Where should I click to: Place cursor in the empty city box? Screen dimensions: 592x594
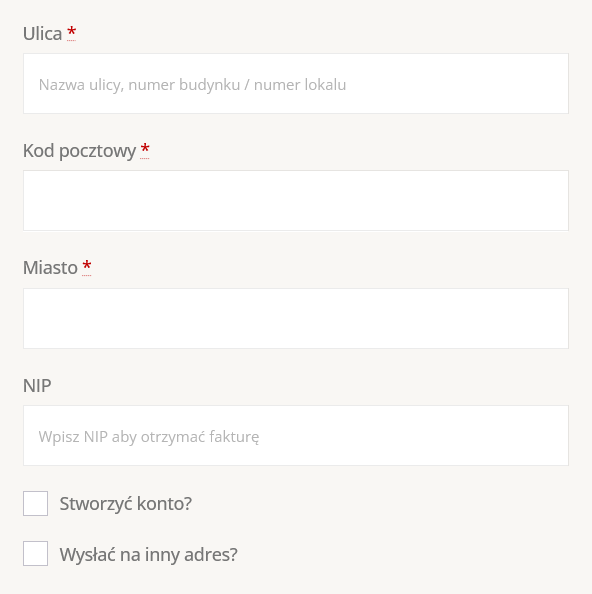click(x=296, y=318)
